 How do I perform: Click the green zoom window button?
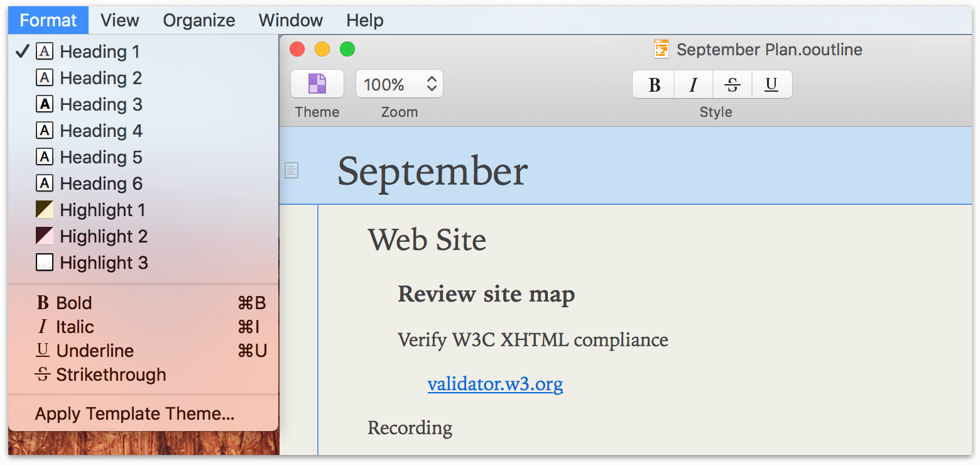click(x=347, y=49)
